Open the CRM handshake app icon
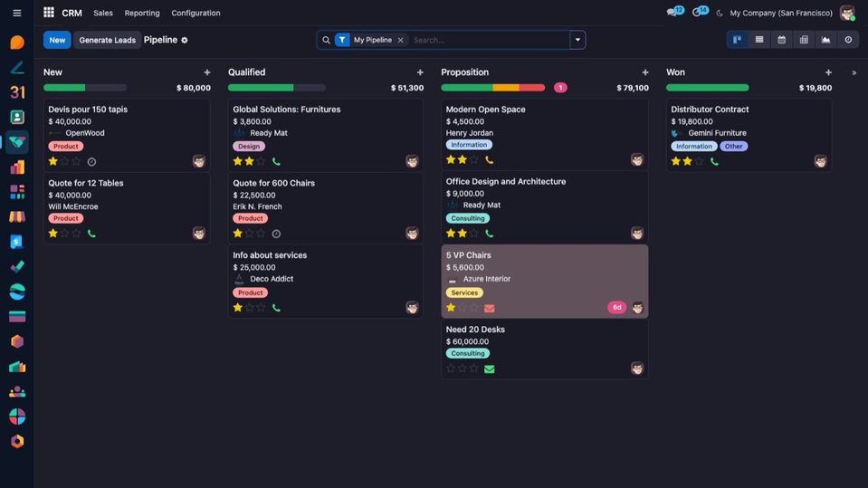The width and height of the screenshot is (868, 488). 17,142
